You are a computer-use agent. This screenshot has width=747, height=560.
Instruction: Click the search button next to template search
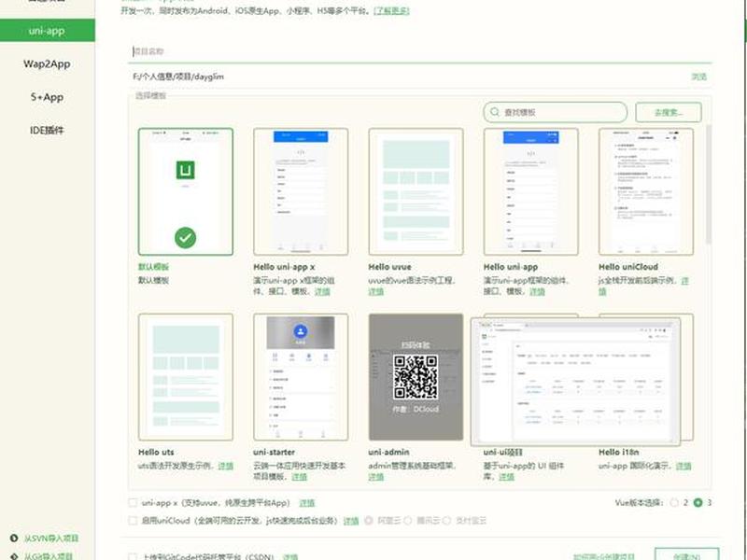tap(669, 112)
